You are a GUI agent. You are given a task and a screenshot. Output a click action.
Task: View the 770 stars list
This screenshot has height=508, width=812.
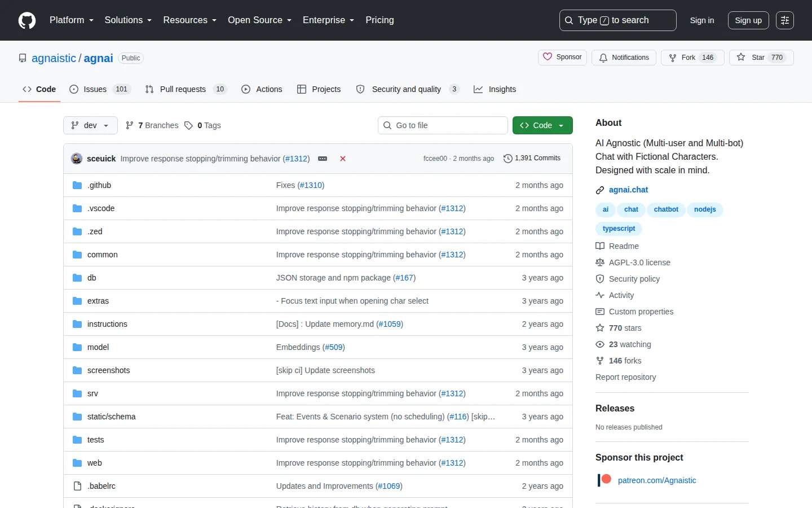tap(619, 328)
